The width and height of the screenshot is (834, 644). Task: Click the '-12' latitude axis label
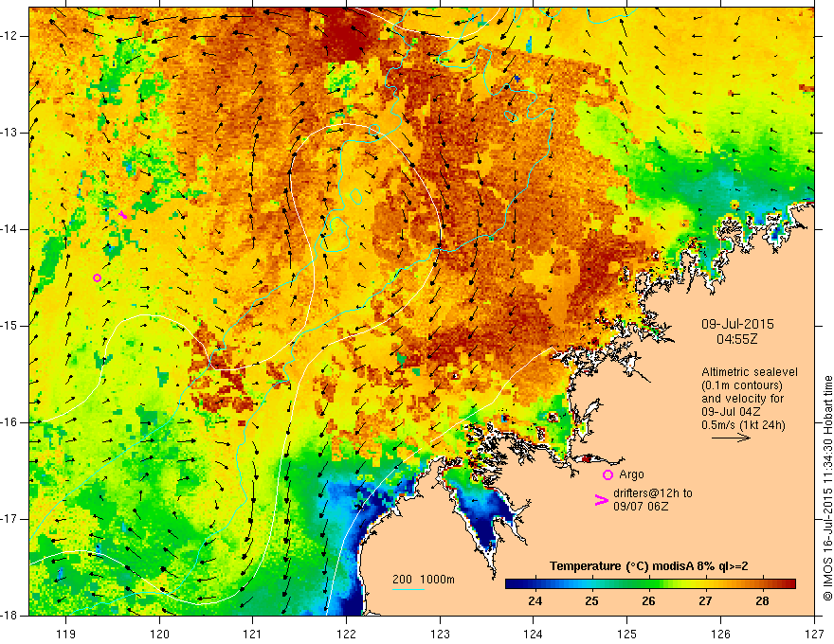[x=9, y=36]
